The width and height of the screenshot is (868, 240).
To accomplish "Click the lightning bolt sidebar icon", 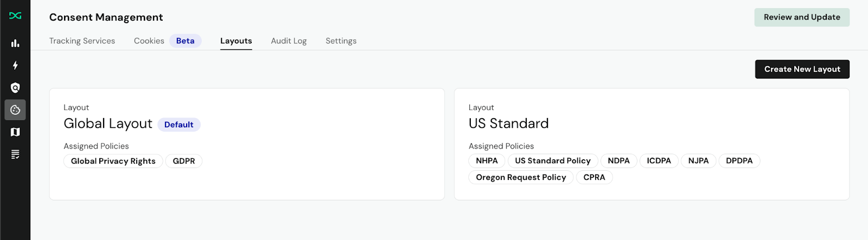I will [15, 66].
